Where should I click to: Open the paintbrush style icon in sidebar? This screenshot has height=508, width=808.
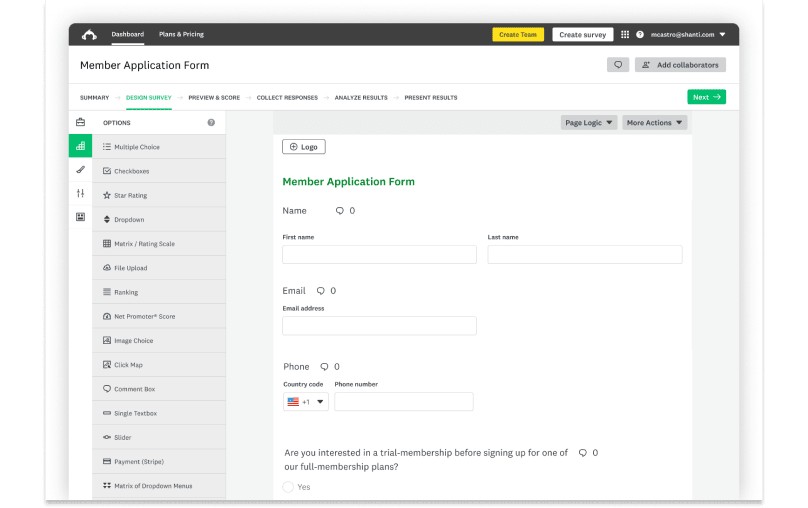pyautogui.click(x=80, y=170)
